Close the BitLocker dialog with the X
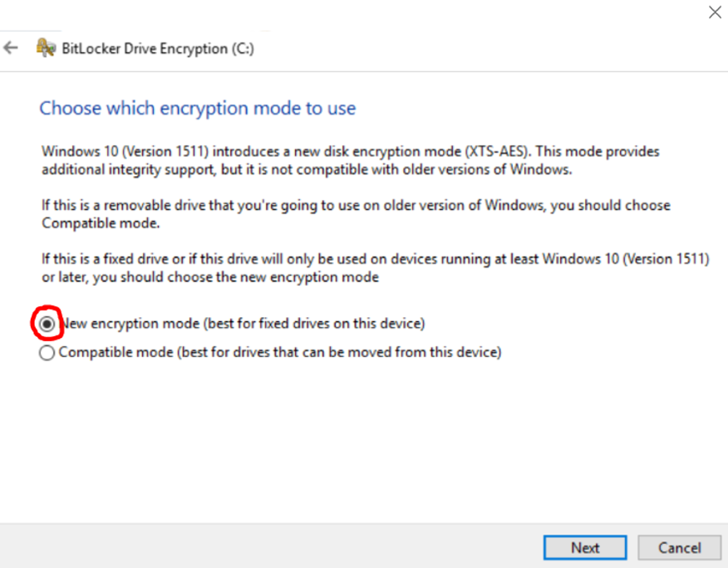The height and width of the screenshot is (568, 728). [716, 12]
